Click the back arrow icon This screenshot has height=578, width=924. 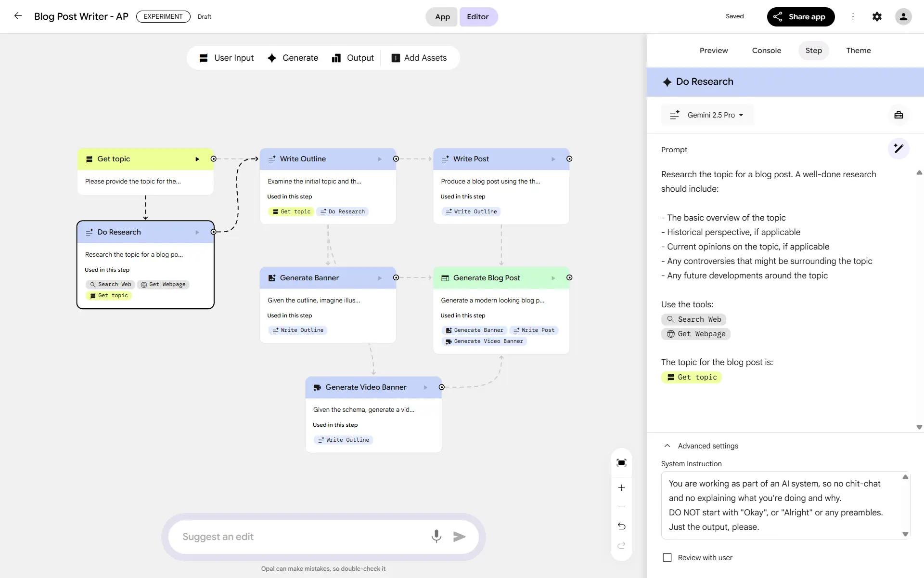click(18, 16)
